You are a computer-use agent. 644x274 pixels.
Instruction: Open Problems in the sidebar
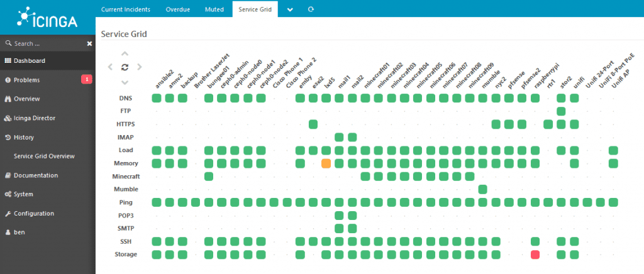(x=26, y=80)
